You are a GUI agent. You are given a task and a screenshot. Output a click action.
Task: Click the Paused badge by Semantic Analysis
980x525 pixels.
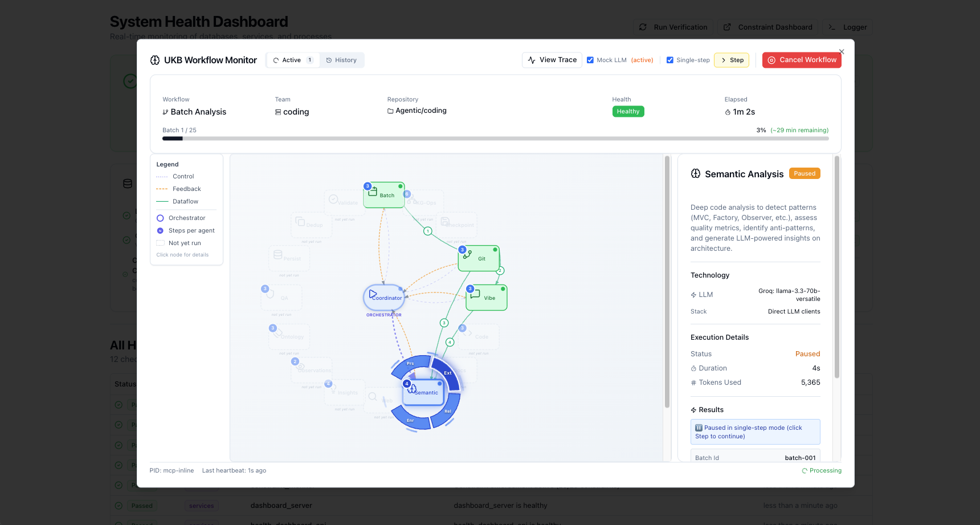805,173
